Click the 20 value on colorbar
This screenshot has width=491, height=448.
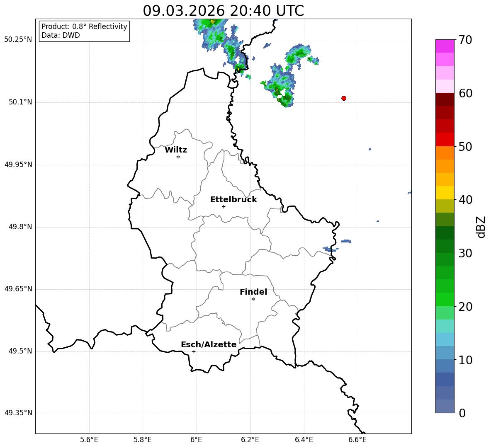click(465, 307)
